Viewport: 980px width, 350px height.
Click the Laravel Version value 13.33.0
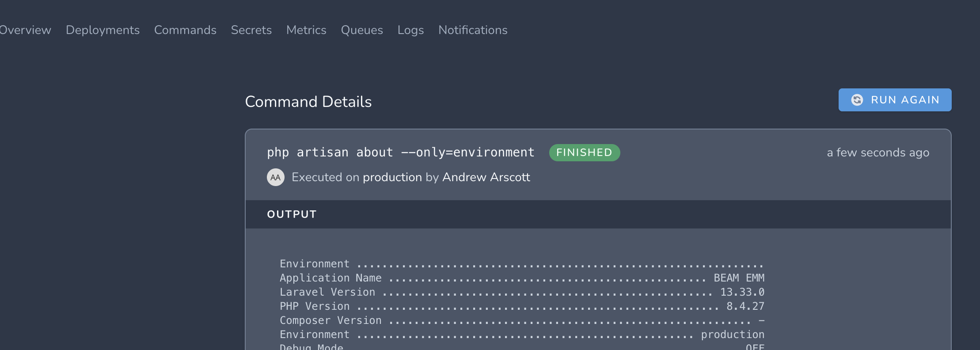tap(742, 292)
